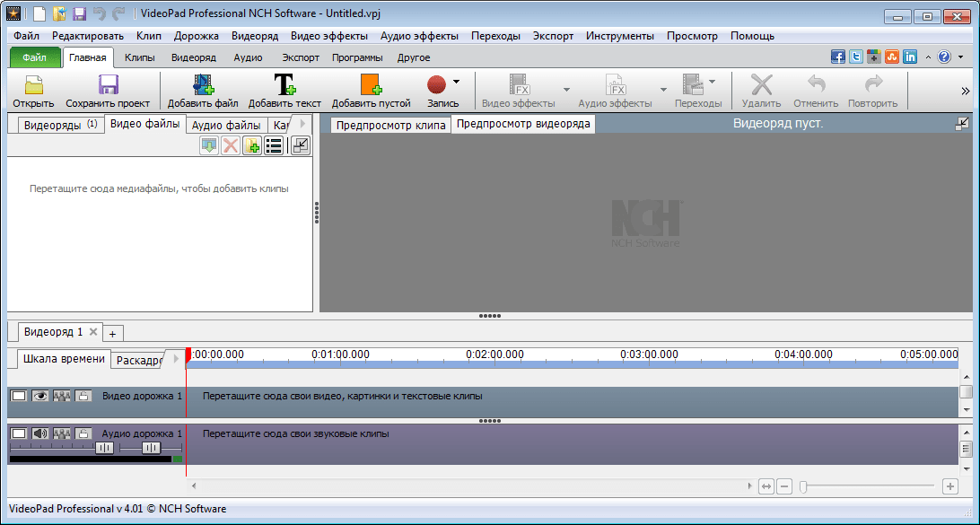This screenshot has width=980, height=525.
Task: Open the Переходы dropdown arrow
Action: coord(712,82)
